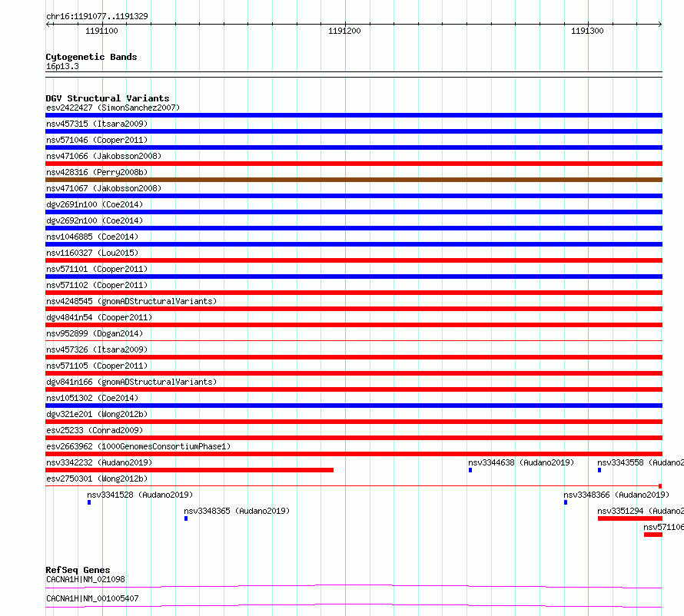Click the red bar under nsv471066
Image resolution: width=684 pixels, height=616 pixels.
[x=354, y=164]
